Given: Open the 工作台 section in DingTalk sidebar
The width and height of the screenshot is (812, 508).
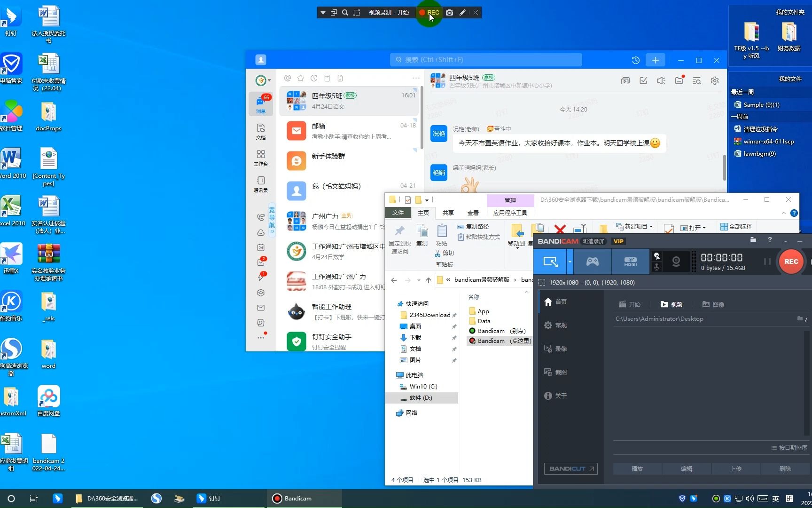Looking at the screenshot, I should (261, 158).
